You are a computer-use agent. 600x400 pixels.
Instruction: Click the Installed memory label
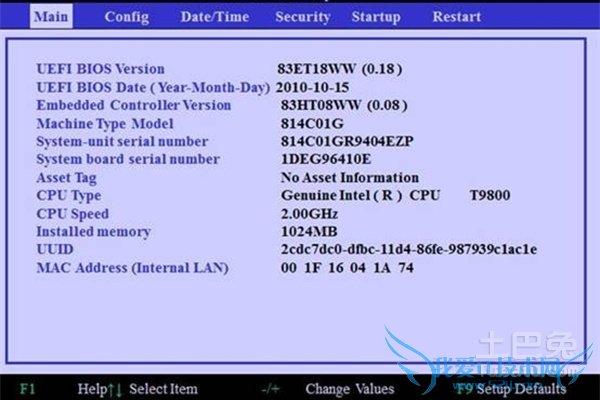coord(93,232)
